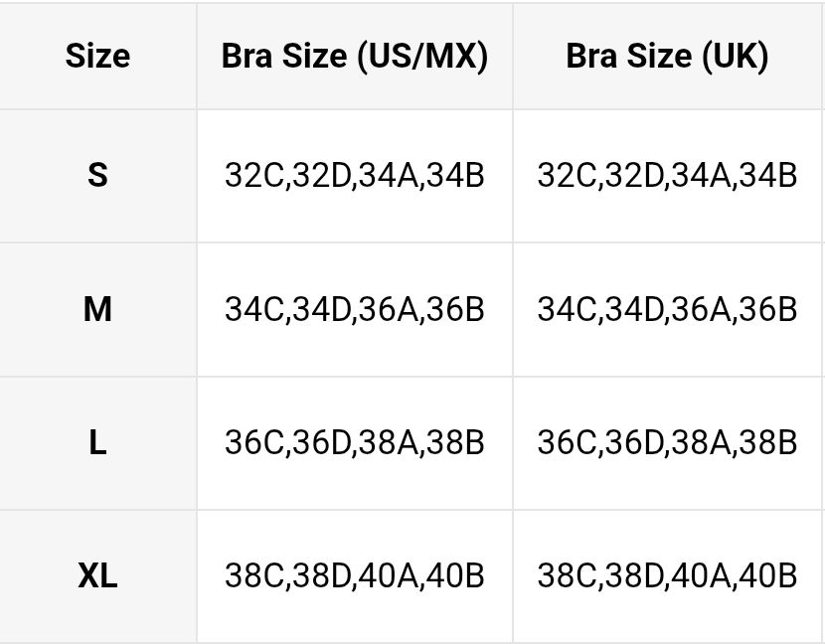
Task: Select the US/MX bra sizes cell for XL
Action: [355, 575]
